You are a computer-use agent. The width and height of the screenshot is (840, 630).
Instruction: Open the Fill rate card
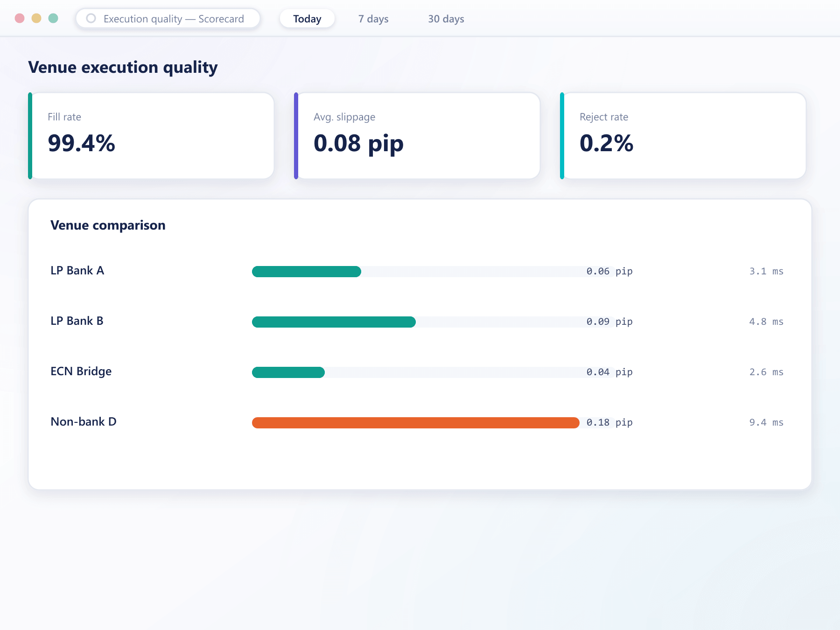coord(151,136)
